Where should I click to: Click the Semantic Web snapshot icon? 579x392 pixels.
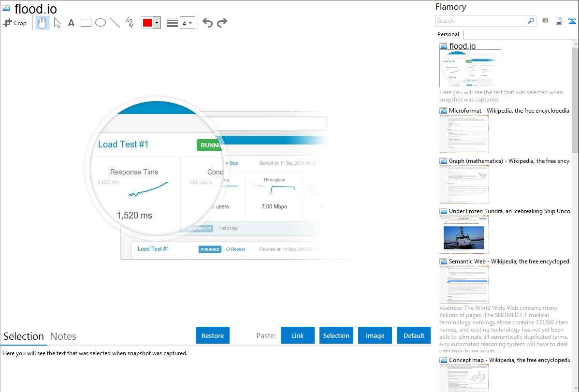443,261
